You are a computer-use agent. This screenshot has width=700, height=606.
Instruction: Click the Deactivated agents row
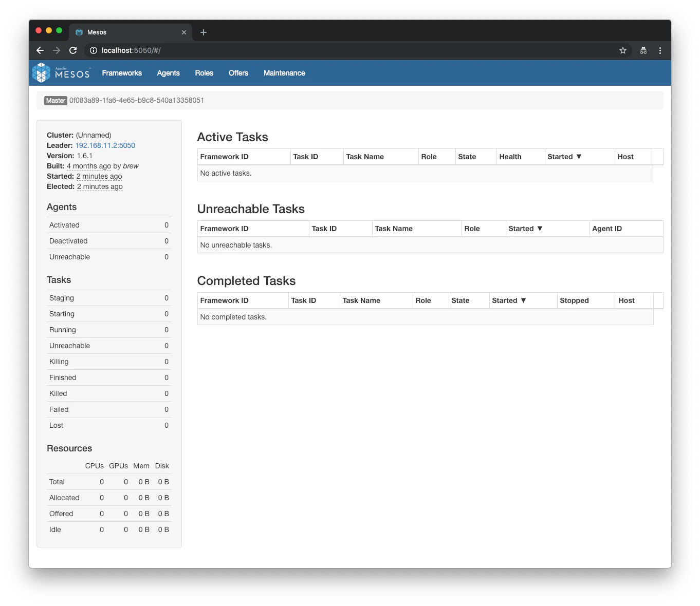pyautogui.click(x=109, y=241)
